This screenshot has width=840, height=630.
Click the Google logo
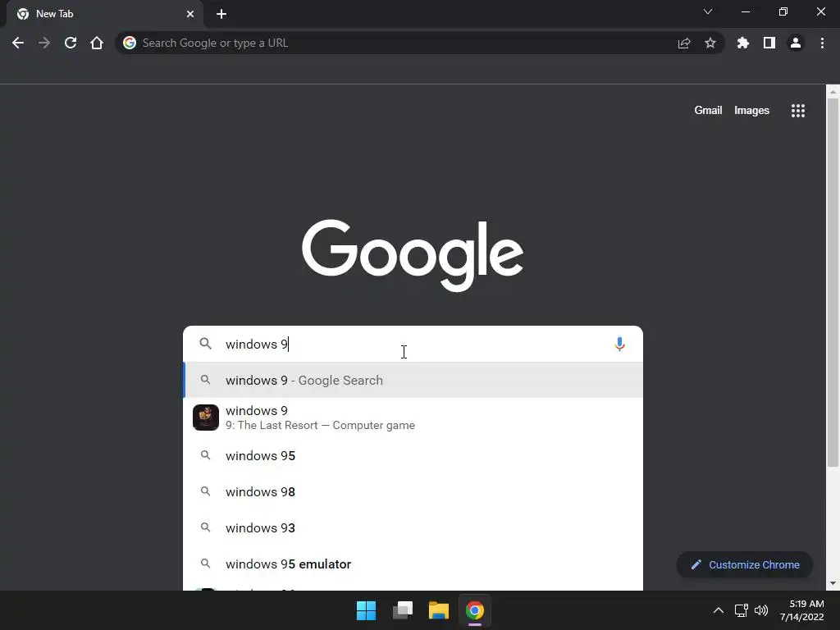(x=413, y=255)
